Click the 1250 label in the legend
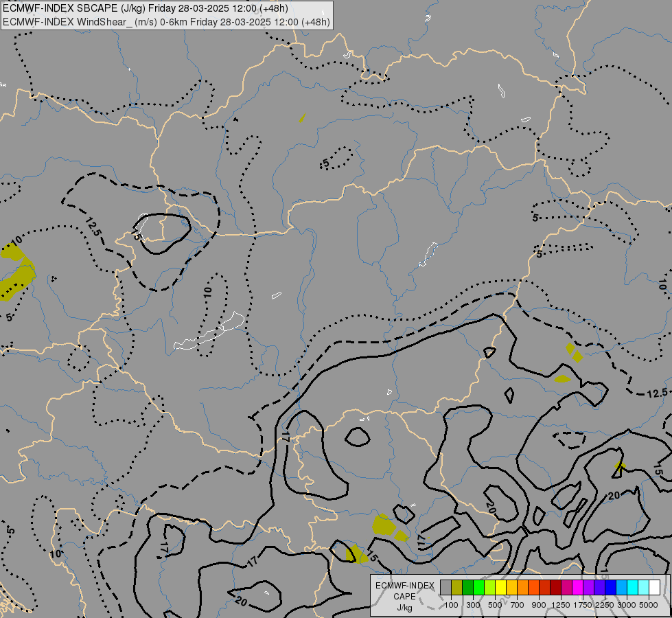 561,605
